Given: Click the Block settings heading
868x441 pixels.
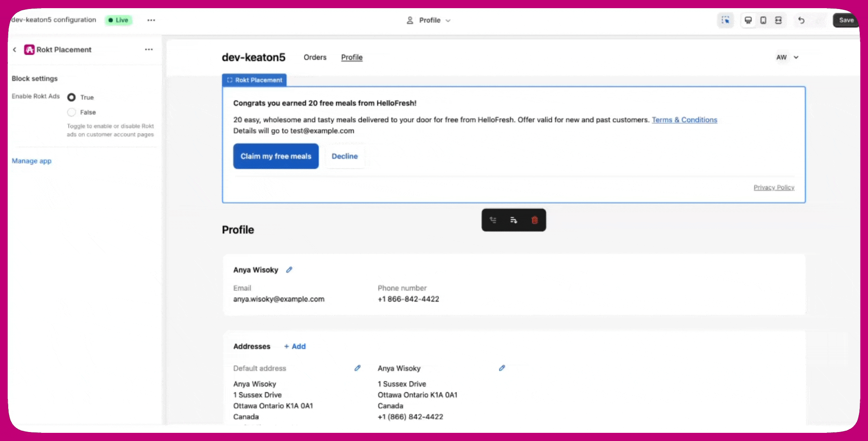Looking at the screenshot, I should [x=35, y=78].
